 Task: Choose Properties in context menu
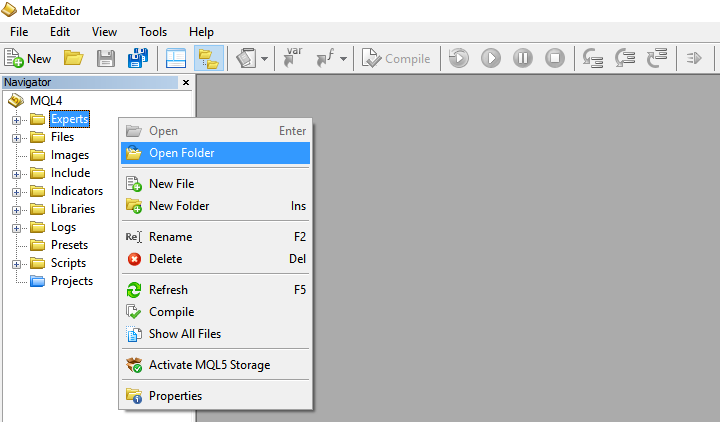pos(215,396)
